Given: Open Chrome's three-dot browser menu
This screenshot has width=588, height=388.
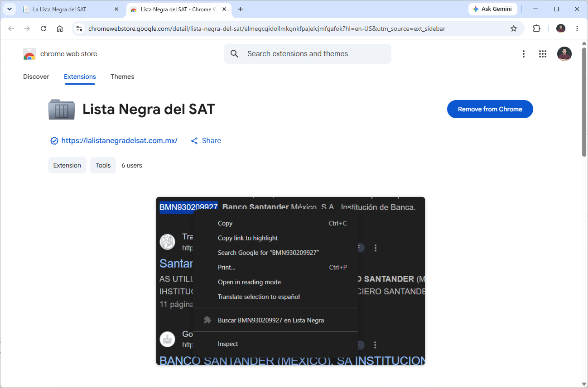Looking at the screenshot, I should [577, 29].
